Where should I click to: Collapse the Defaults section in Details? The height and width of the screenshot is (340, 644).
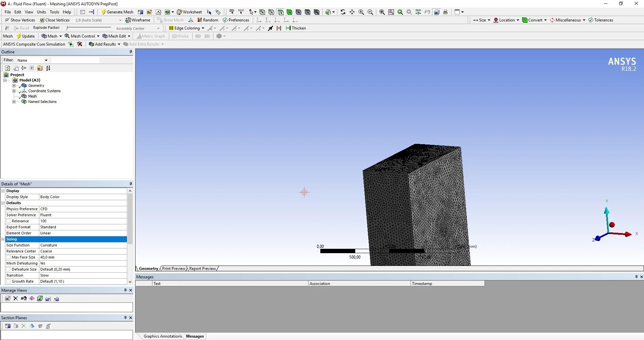click(x=3, y=203)
